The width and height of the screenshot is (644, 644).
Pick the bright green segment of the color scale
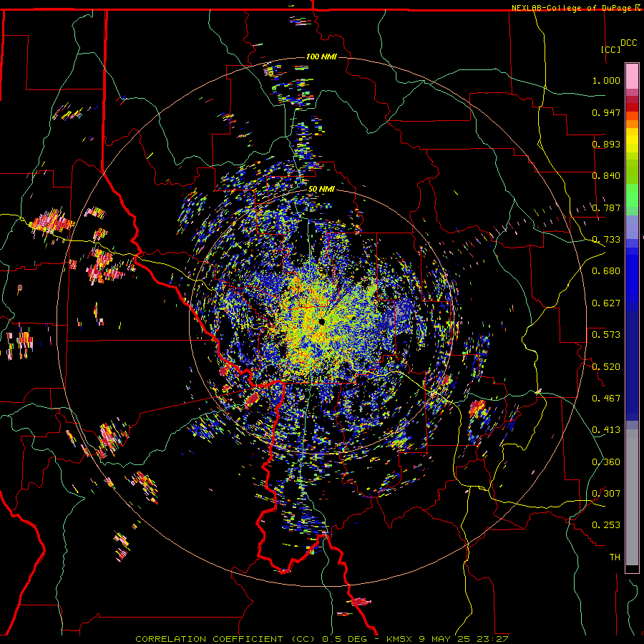[632, 195]
